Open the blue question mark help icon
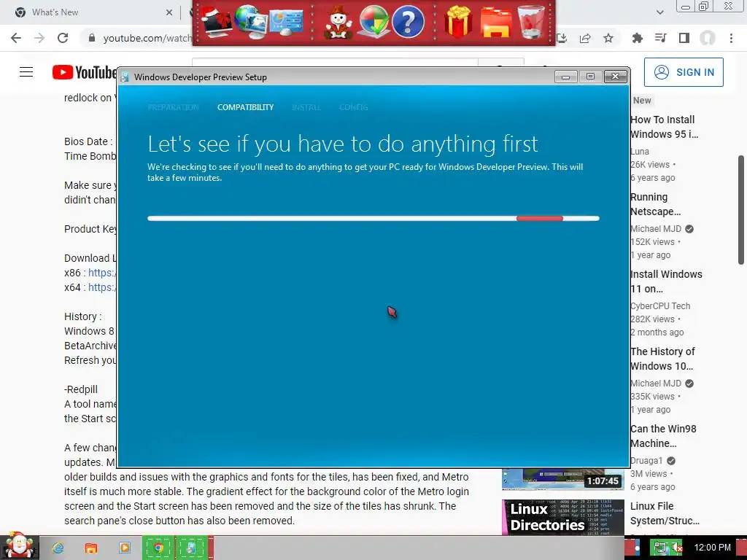The image size is (747, 560). (408, 22)
